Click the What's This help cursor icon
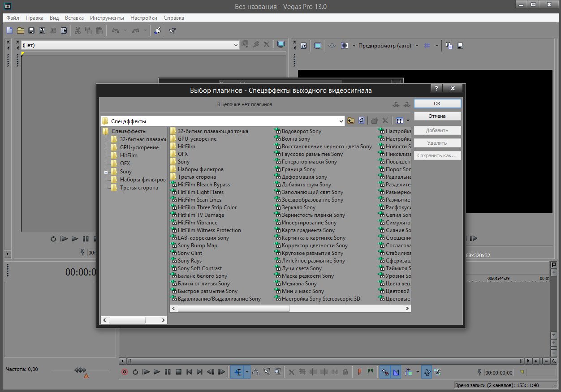This screenshot has height=392, width=561. [x=172, y=30]
